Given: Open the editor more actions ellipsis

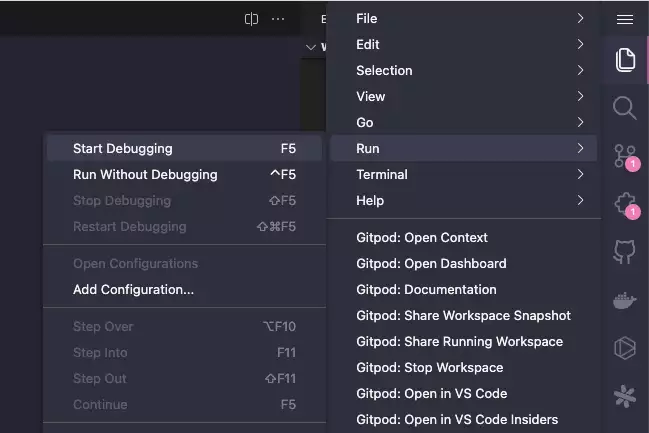Looking at the screenshot, I should pyautogui.click(x=278, y=19).
